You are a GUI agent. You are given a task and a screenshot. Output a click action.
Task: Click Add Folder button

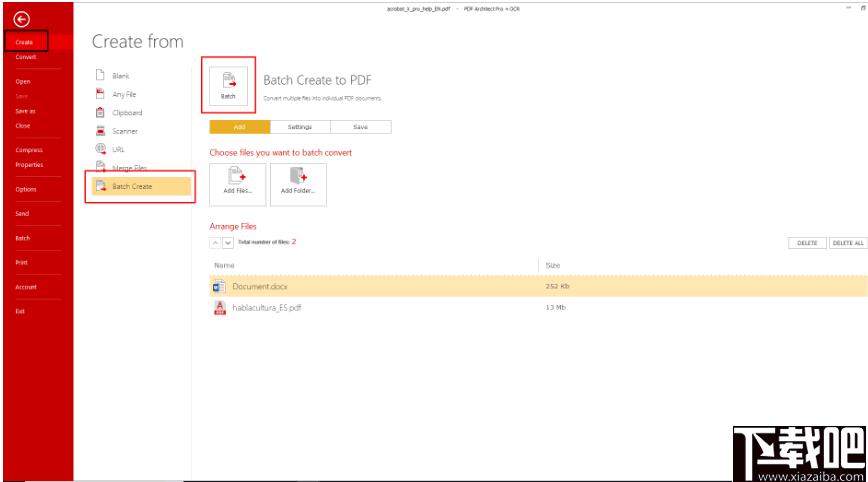298,184
